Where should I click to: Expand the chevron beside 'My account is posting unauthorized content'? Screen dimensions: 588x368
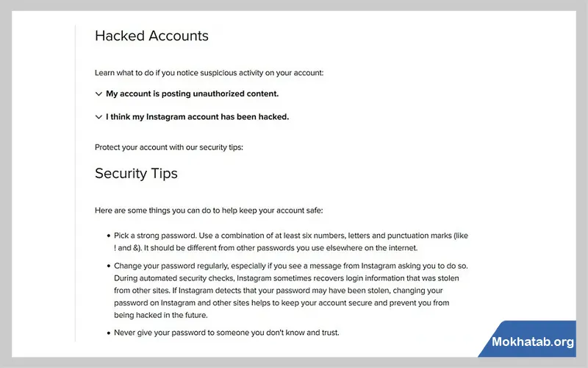pos(98,94)
